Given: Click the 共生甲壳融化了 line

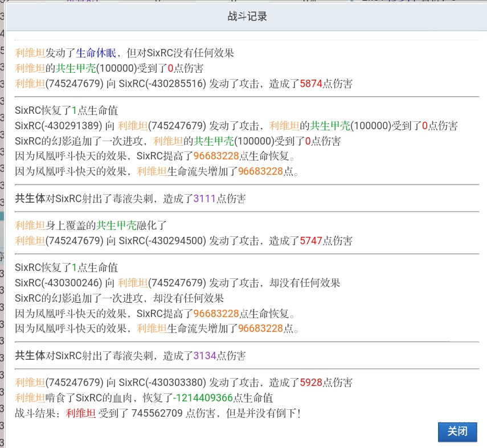Looking at the screenshot, I should 91,225.
